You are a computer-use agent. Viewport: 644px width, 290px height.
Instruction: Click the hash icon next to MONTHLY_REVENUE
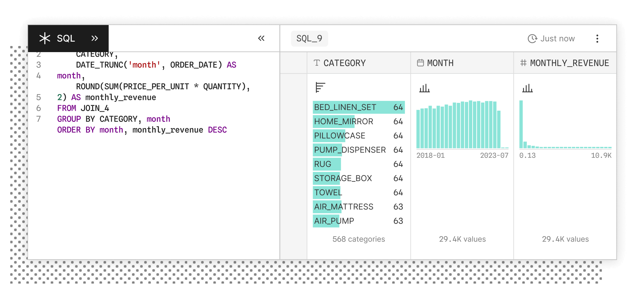[523, 63]
